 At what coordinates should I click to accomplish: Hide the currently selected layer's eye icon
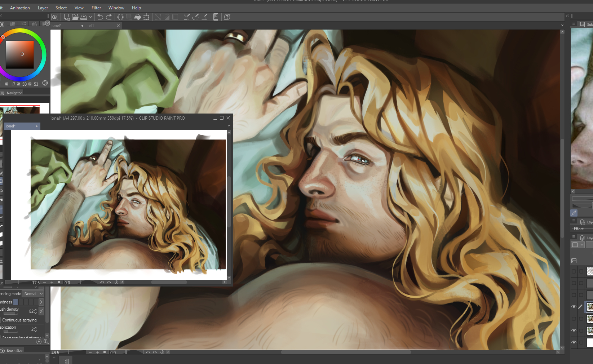coord(574,307)
